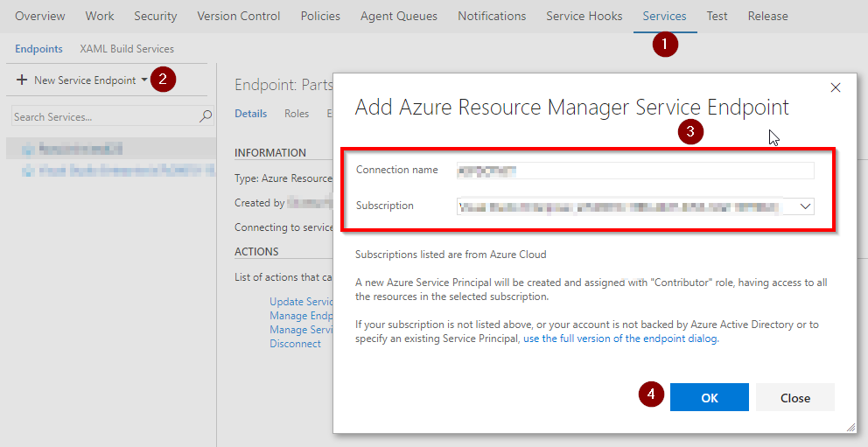This screenshot has width=868, height=447.
Task: Click the 'Connection name' label
Action: 397,170
